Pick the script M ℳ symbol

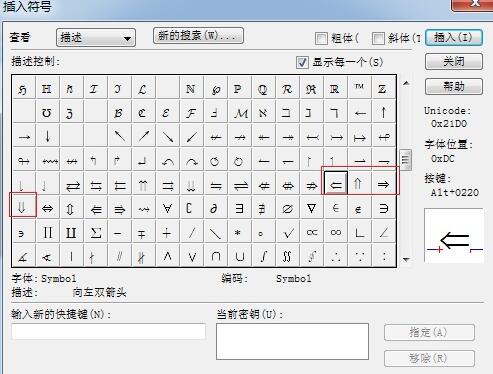click(239, 112)
